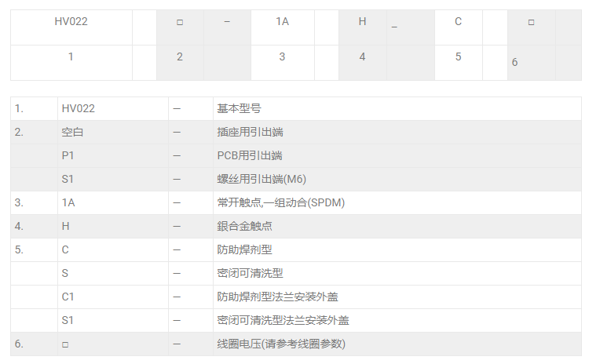The height and width of the screenshot is (364, 589).
Task: Click the HV022 cell in the top header table
Action: tap(71, 22)
